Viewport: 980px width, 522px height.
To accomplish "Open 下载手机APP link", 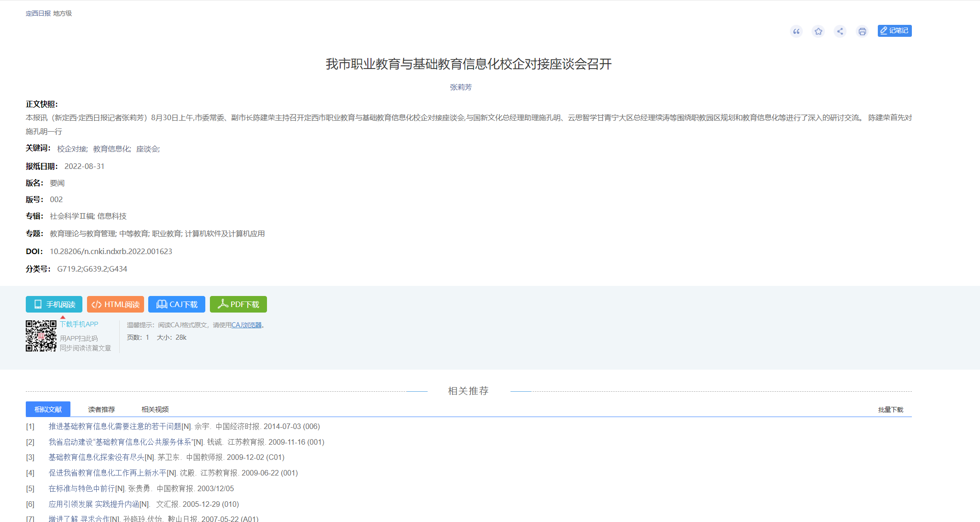I will tap(79, 324).
